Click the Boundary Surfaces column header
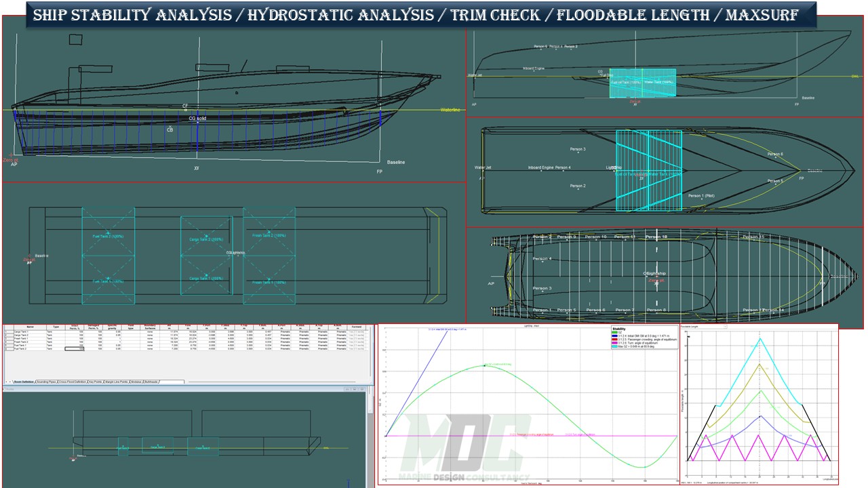The image size is (868, 488). [150, 327]
